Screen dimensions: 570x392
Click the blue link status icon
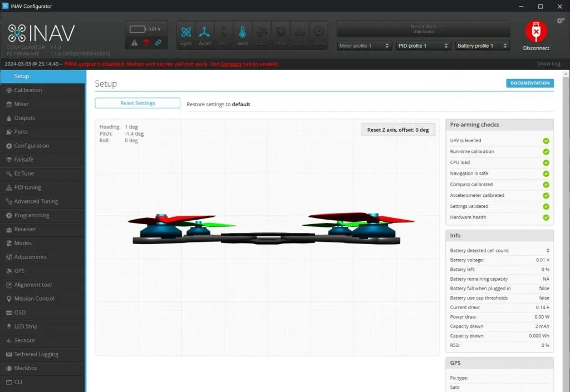coord(158,43)
